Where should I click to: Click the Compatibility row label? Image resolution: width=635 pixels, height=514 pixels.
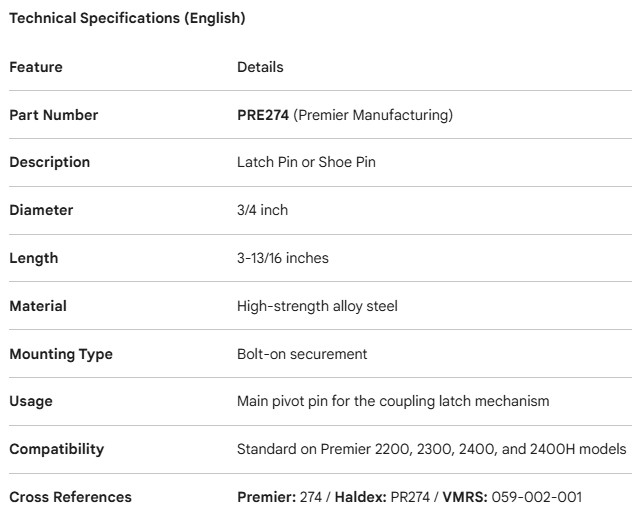(56, 449)
